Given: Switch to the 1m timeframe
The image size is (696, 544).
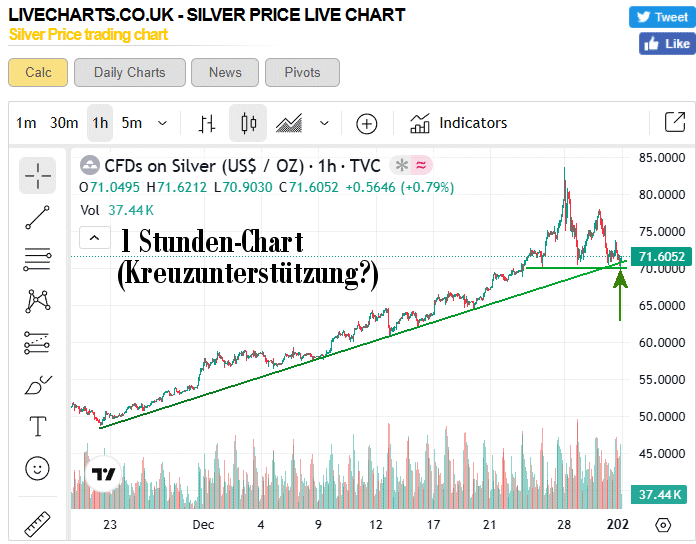Looking at the screenshot, I should 26,123.
